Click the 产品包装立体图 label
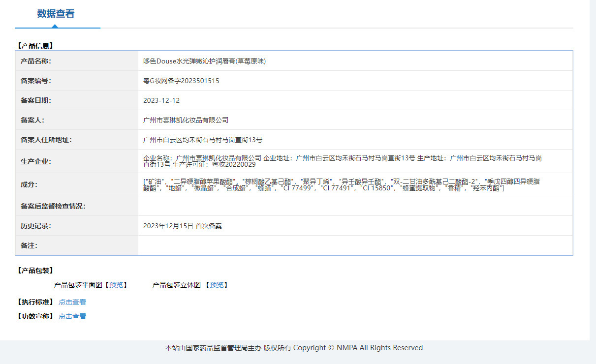 coord(177,285)
